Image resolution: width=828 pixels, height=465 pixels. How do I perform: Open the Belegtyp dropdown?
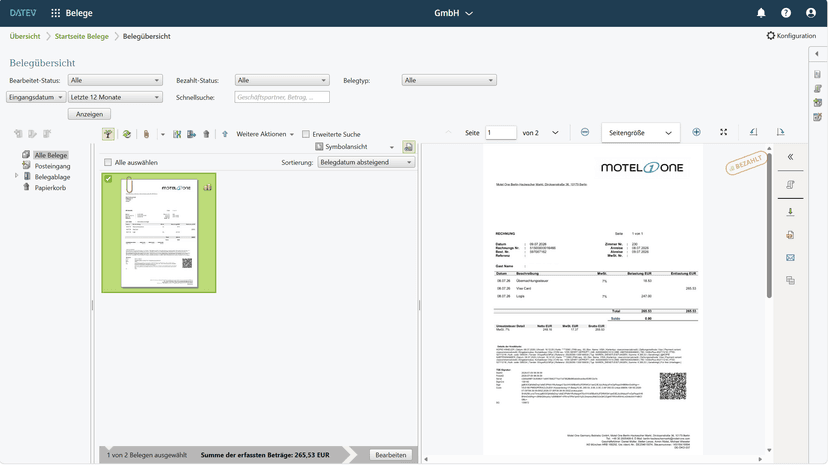[449, 80]
